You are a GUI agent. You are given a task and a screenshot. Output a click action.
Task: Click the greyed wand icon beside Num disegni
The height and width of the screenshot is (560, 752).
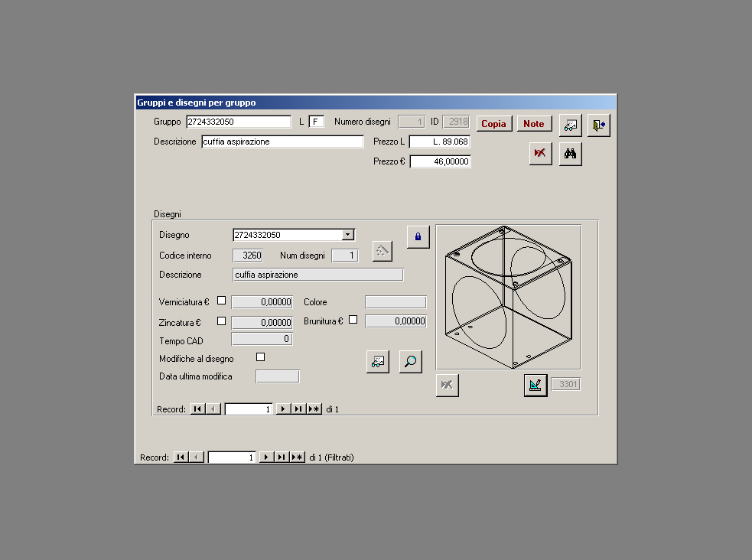383,251
